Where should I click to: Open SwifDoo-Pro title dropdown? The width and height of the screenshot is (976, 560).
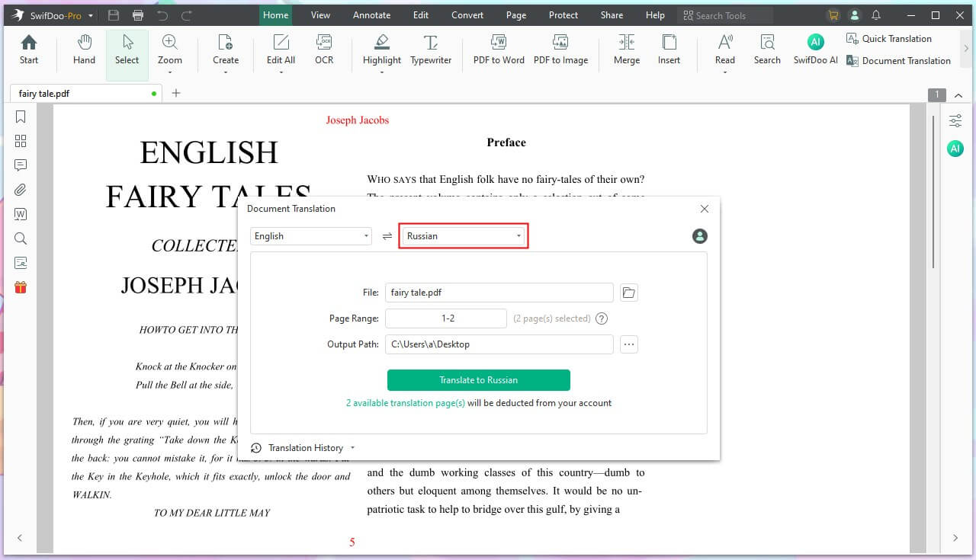pos(91,16)
